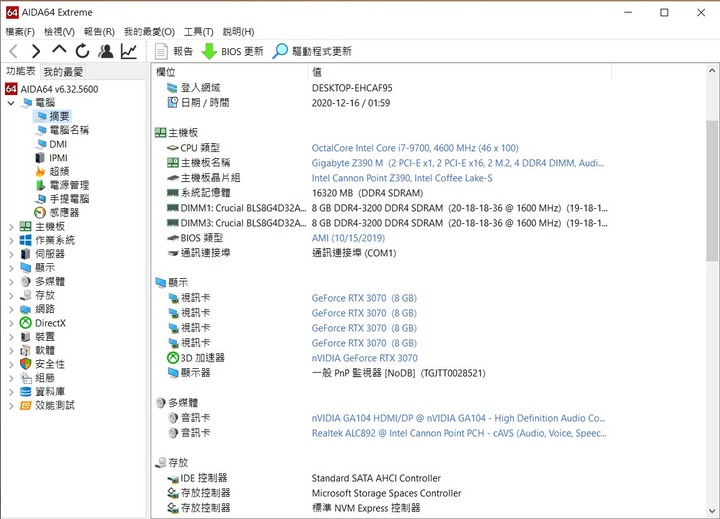This screenshot has width=720, height=519.
Task: Click the 裝置 tree item icon
Action: coord(26,337)
